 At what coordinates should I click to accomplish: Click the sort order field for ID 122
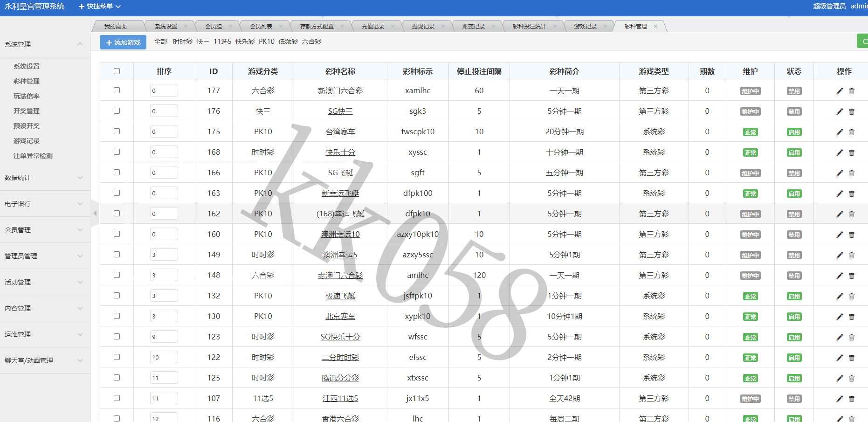pyautogui.click(x=164, y=357)
